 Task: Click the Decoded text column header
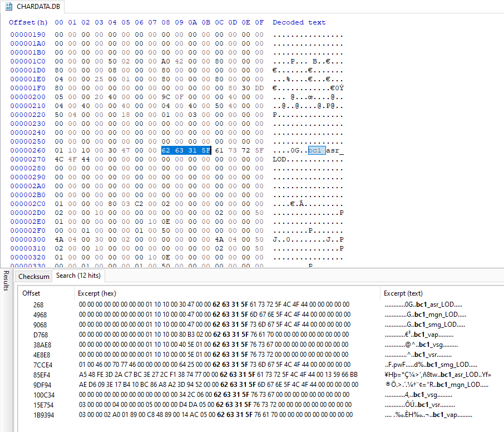coord(299,22)
